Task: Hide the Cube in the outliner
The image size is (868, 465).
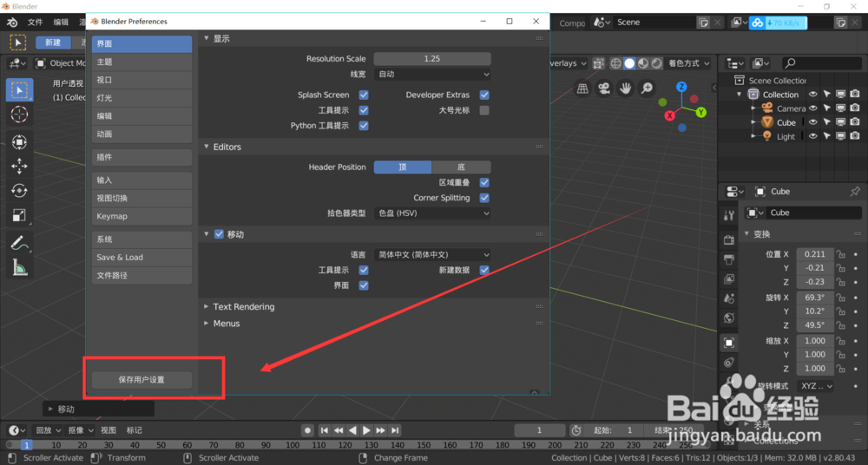Action: pos(812,122)
